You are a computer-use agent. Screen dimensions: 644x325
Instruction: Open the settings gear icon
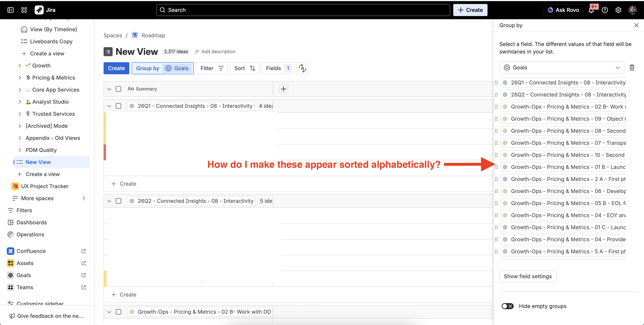click(618, 10)
